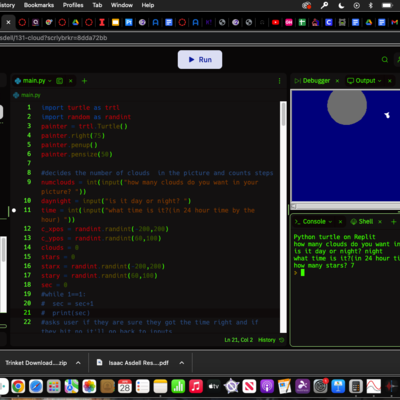Screen dimensions: 400x400
Task: Open Reminders from the dock
Action: click(x=142, y=387)
